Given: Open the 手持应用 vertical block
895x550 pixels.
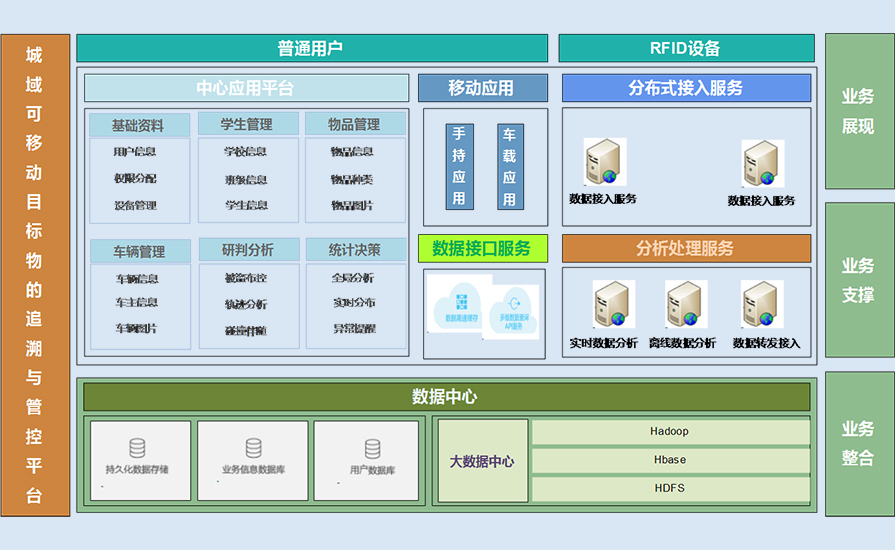Looking at the screenshot, I should coord(459,166).
